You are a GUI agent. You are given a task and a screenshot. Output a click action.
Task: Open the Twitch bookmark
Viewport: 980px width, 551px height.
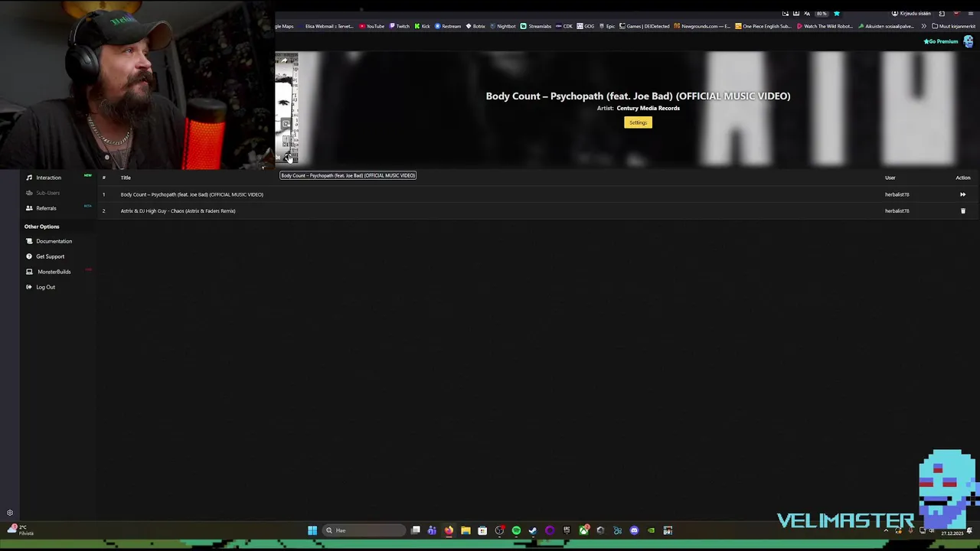click(x=399, y=26)
